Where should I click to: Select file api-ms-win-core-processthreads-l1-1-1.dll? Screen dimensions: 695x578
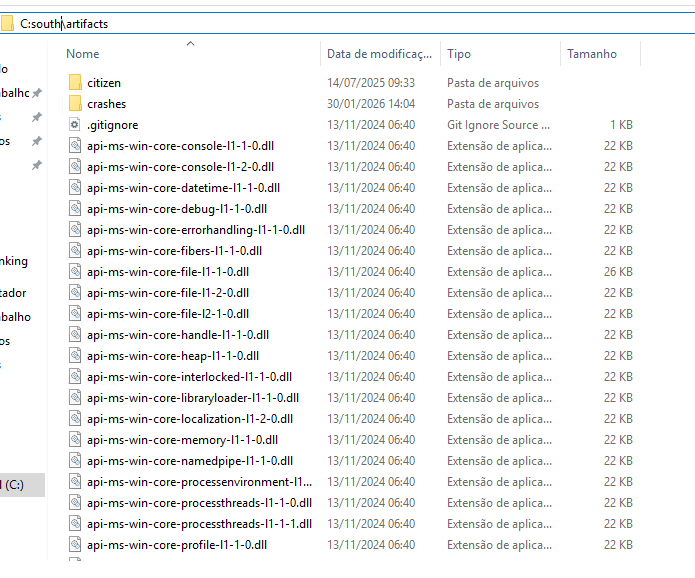coord(199,524)
